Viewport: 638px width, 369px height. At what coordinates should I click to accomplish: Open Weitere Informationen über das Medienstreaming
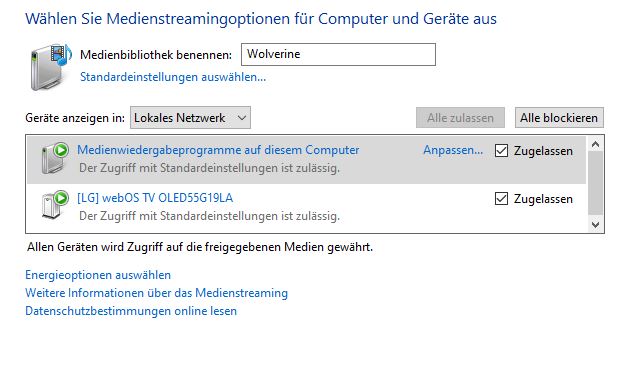tap(157, 293)
